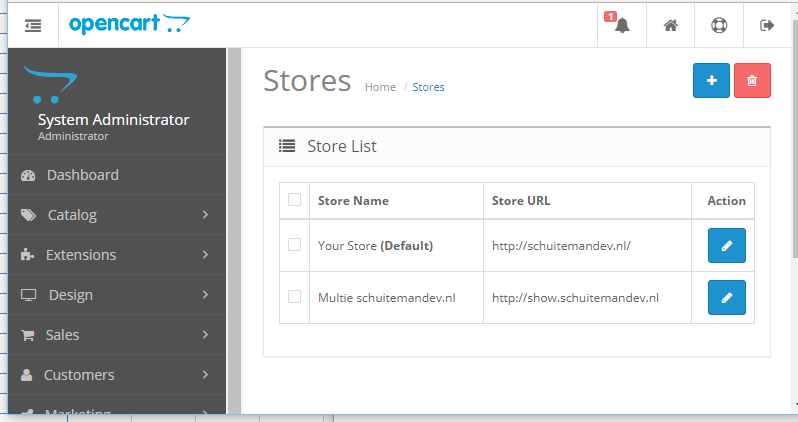Open the Sales menu item
Screen dimensions: 798x422
(117, 334)
